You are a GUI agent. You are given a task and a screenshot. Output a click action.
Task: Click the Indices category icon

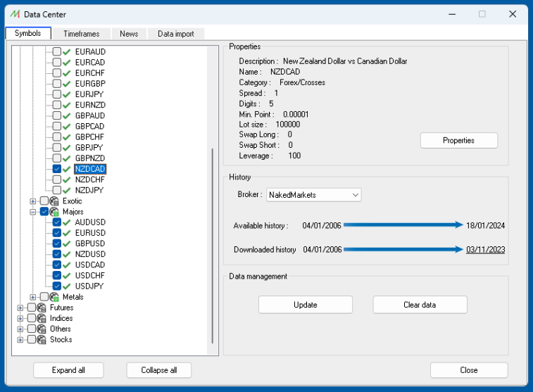click(x=42, y=318)
